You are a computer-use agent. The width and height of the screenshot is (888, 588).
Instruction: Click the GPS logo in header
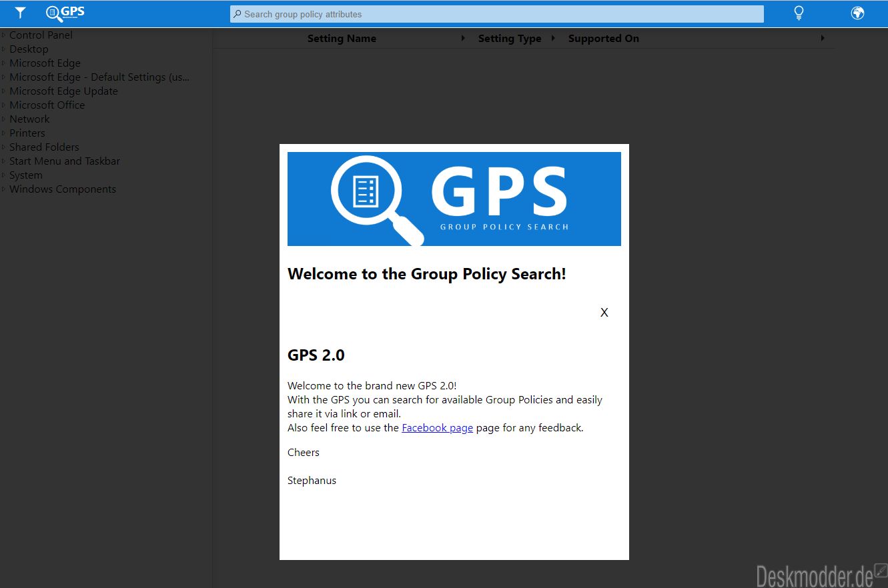click(x=65, y=13)
